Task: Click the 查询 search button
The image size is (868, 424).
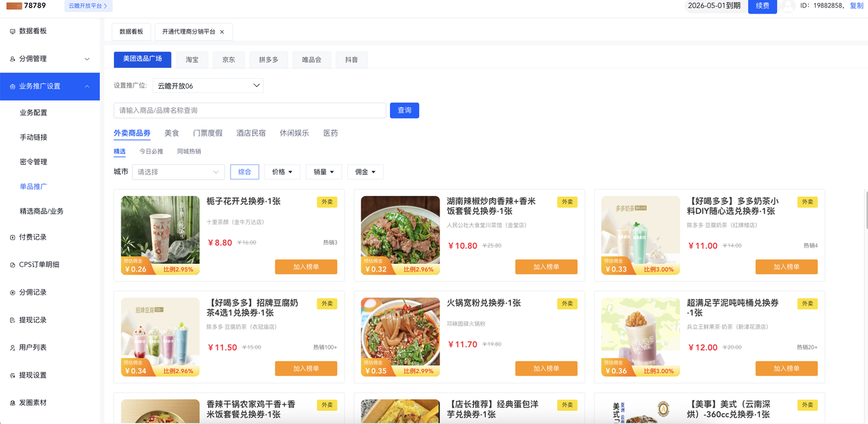Action: (404, 111)
